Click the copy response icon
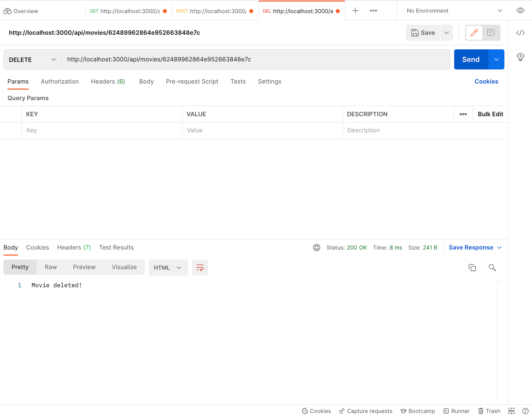The height and width of the screenshot is (417, 532). click(472, 268)
